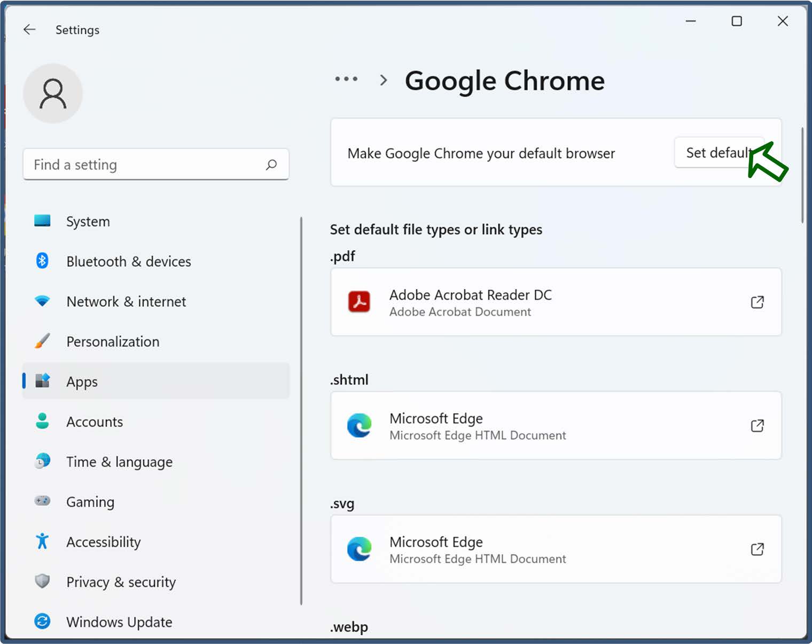Click the Google Chrome page title
Screen dimensions: 812x644
[505, 81]
